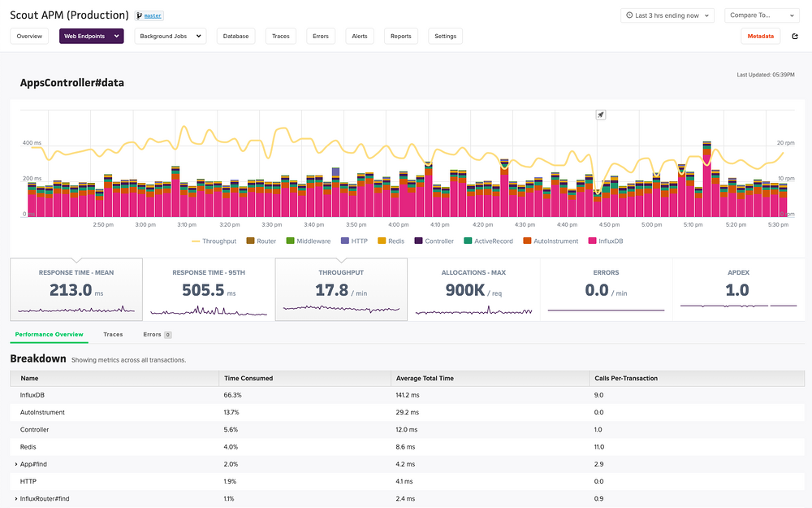This screenshot has width=812, height=508.
Task: Select the Allocations - Max metric card
Action: point(474,289)
